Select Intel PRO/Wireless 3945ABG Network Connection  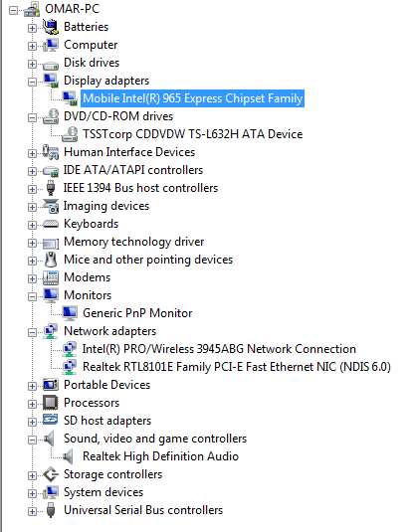[x=219, y=349]
